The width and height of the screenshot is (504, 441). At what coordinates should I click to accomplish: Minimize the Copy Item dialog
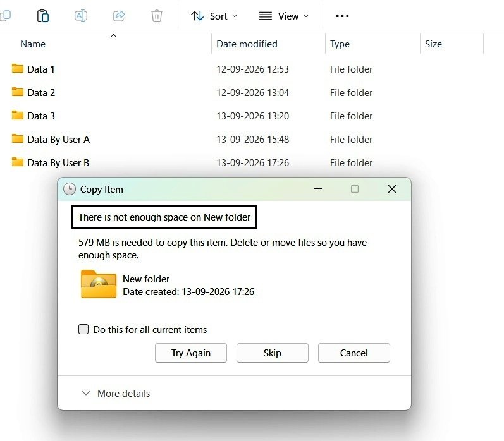(x=318, y=189)
